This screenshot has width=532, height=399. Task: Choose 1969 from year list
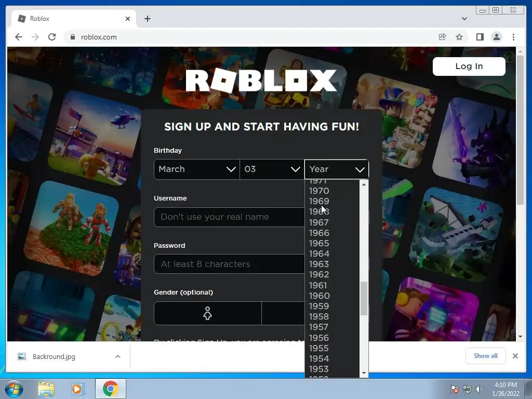coord(332,201)
